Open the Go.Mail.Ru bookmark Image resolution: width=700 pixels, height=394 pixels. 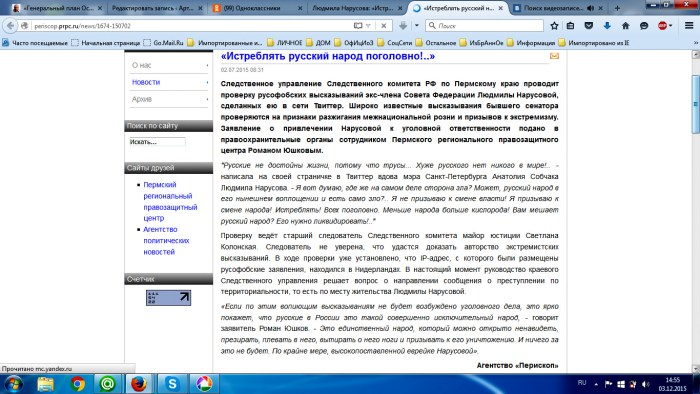163,43
